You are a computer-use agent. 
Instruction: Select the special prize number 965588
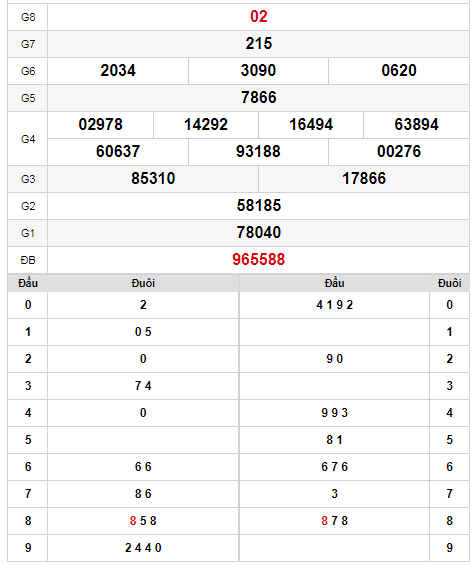tap(259, 260)
